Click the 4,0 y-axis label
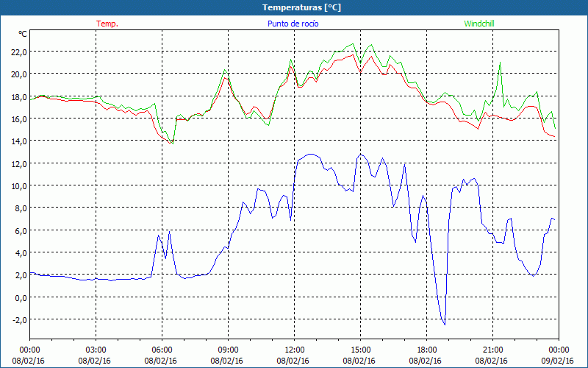This screenshot has height=368, width=588. pyautogui.click(x=21, y=252)
